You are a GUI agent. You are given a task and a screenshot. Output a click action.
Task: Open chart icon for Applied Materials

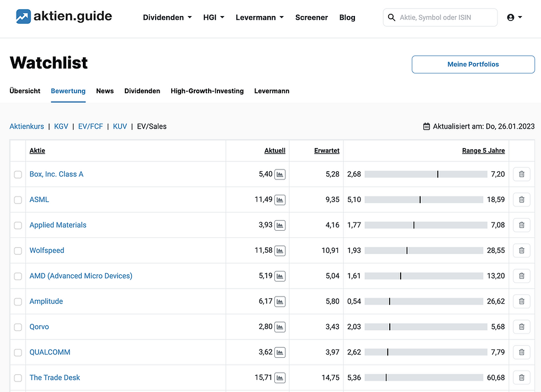tap(280, 225)
